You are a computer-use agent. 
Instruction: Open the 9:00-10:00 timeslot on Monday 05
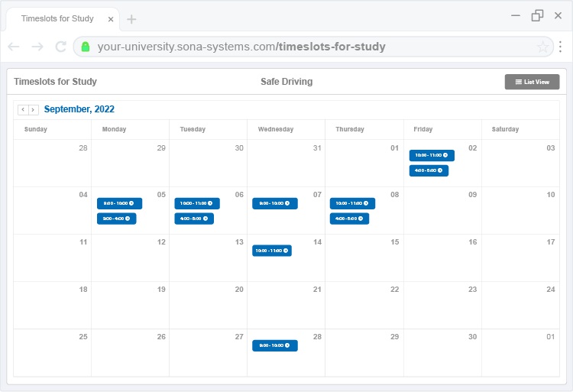click(x=119, y=203)
